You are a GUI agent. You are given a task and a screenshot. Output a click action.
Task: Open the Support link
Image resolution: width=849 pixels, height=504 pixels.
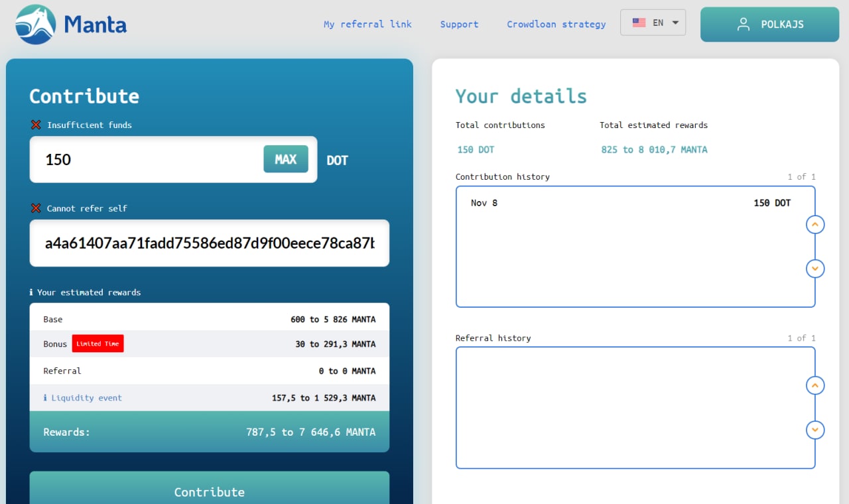click(459, 24)
